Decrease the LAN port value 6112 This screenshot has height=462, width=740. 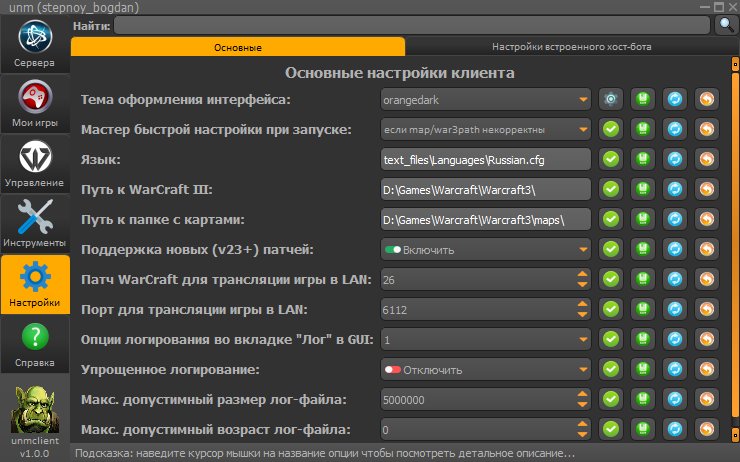point(583,315)
